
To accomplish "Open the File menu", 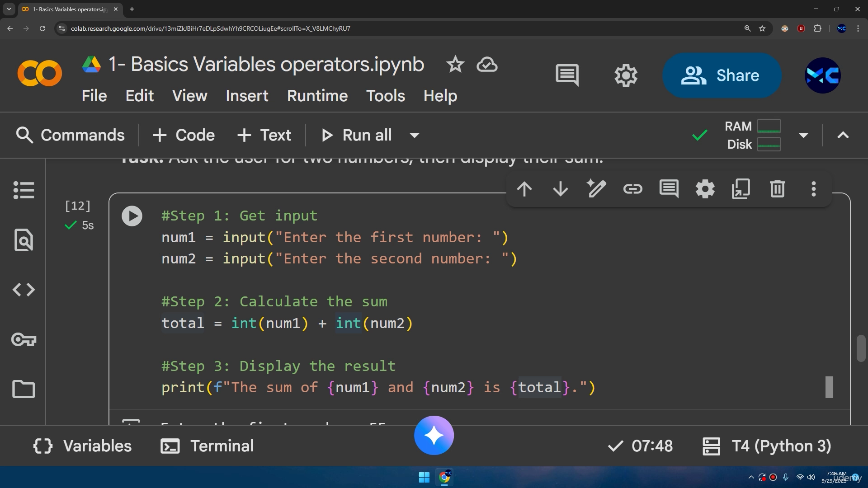I will (x=94, y=96).
